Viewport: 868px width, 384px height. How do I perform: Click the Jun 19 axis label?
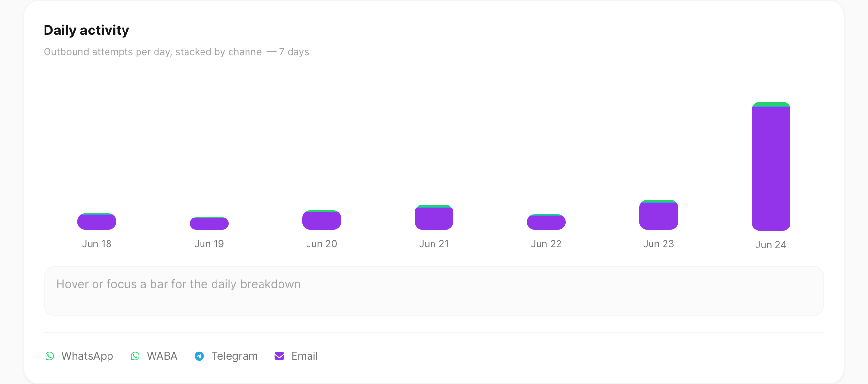[209, 244]
